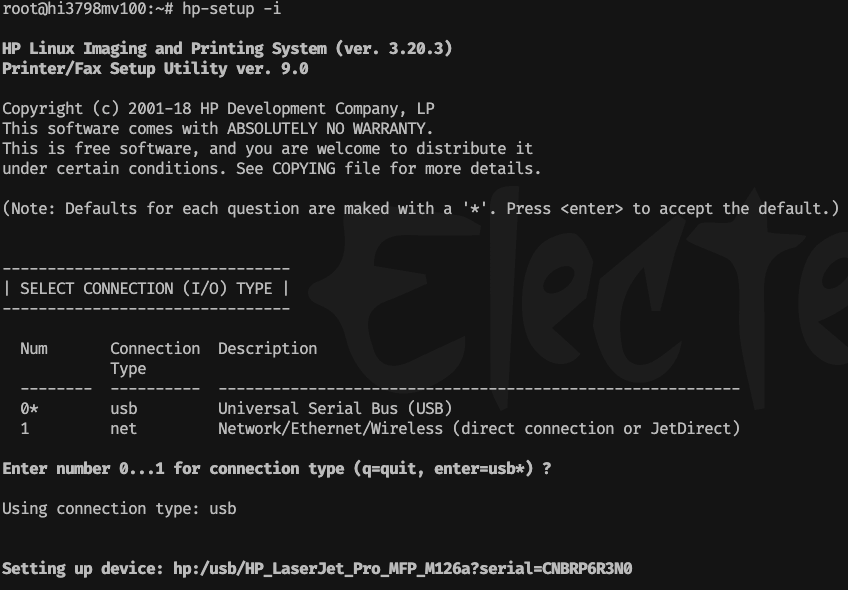
Task: Click the 'Printer/Fax Setup Utility ver. 9.0' line
Action: [x=155, y=68]
